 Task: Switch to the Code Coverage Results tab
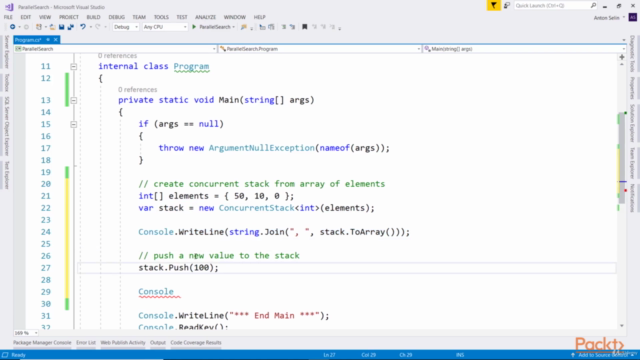196,343
